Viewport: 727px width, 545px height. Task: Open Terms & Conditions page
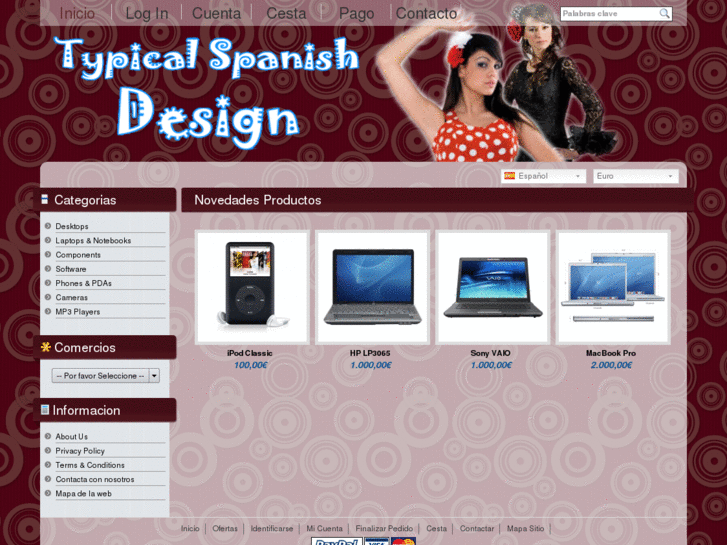pos(90,465)
